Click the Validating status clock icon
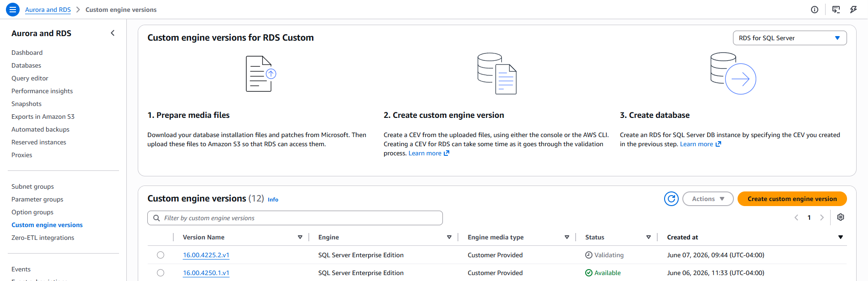 click(589, 255)
